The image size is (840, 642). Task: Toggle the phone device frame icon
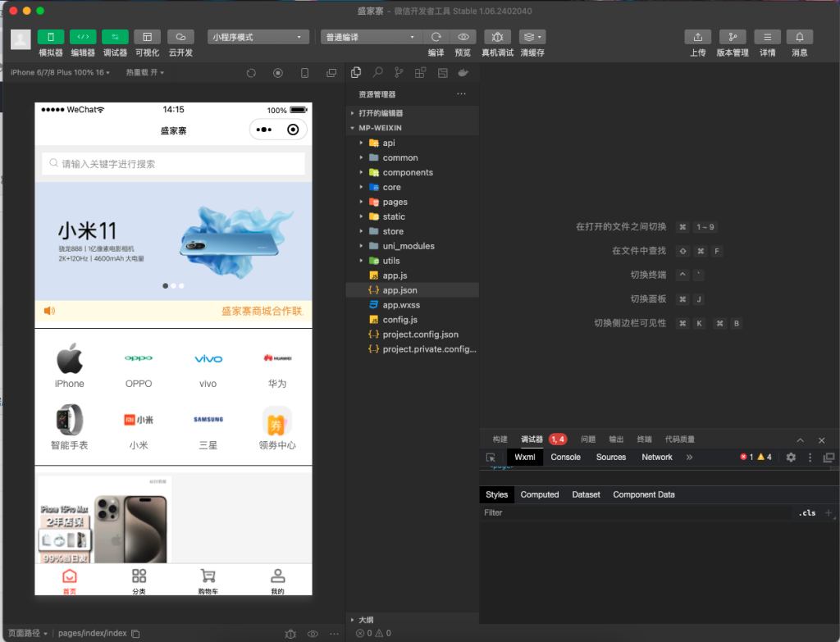304,73
